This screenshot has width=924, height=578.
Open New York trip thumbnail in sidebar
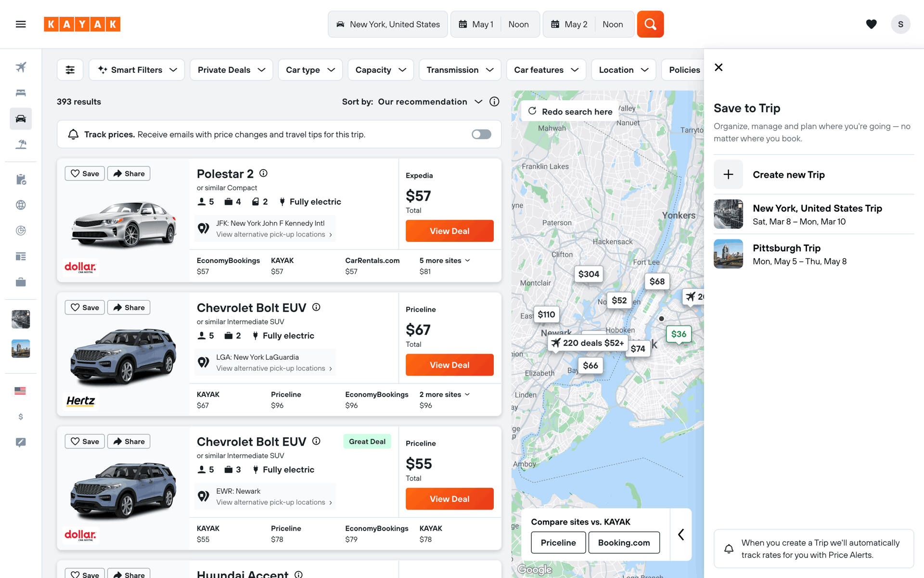[x=21, y=319]
